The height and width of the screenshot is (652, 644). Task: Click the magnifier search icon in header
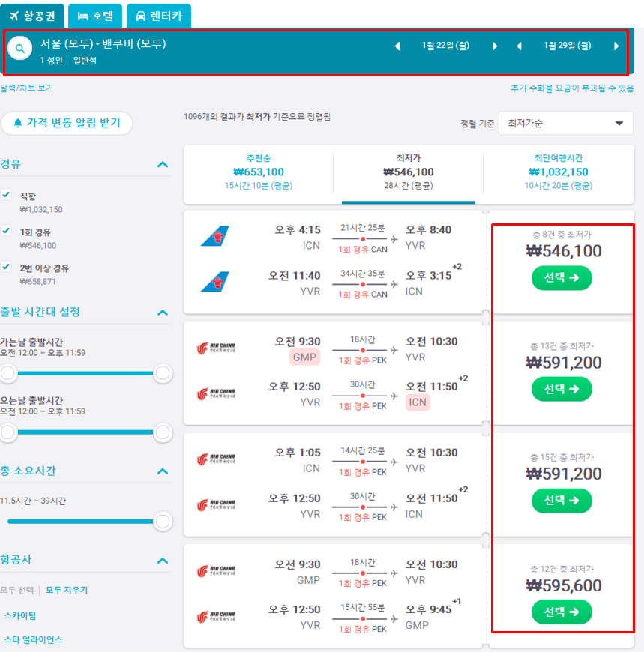(19, 48)
